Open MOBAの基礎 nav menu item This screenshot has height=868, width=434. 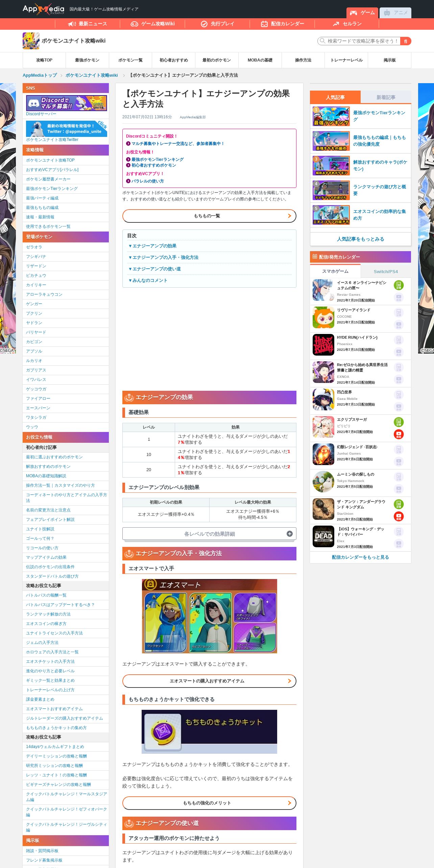pos(260,60)
